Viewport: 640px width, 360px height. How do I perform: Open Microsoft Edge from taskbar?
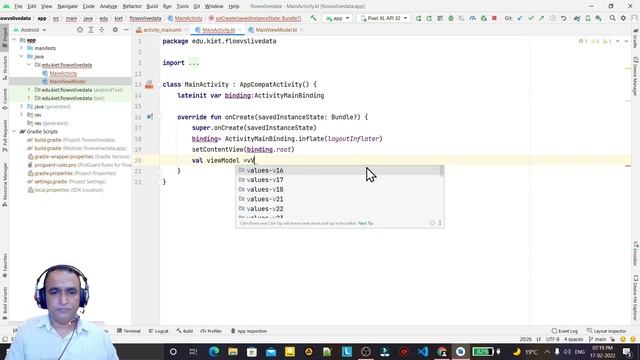pos(213,351)
